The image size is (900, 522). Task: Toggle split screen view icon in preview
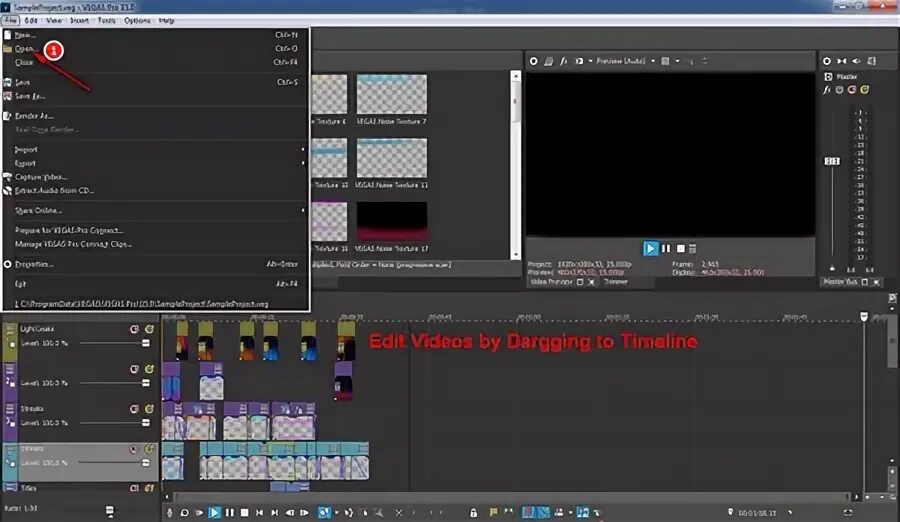pos(579,61)
